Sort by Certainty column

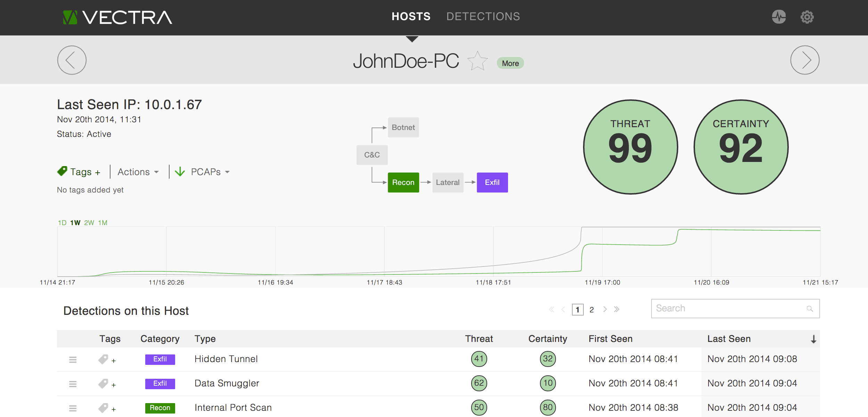(x=548, y=339)
